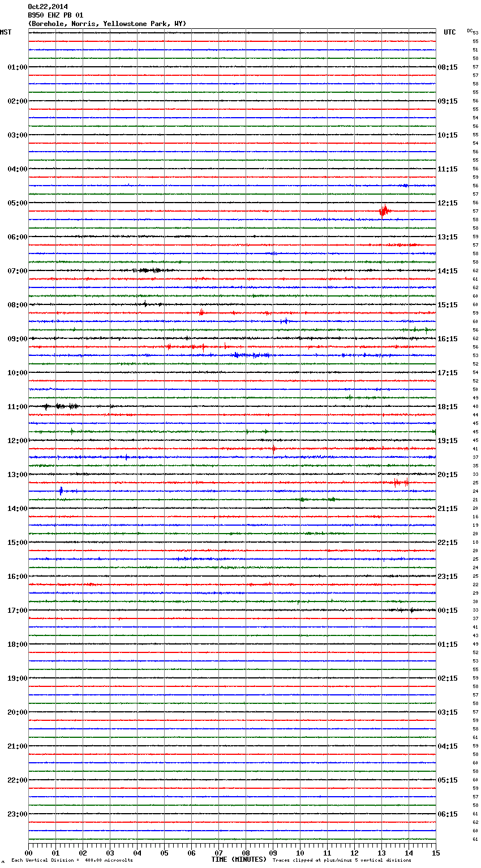The height and width of the screenshot is (868, 481).
Task: Click the date text "Oct22,2014"
Action: (48, 7)
